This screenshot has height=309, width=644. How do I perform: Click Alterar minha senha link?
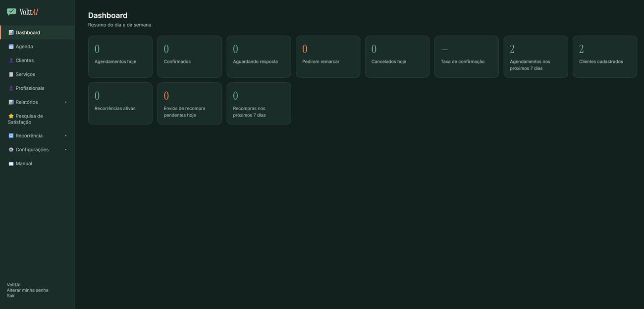pyautogui.click(x=28, y=290)
